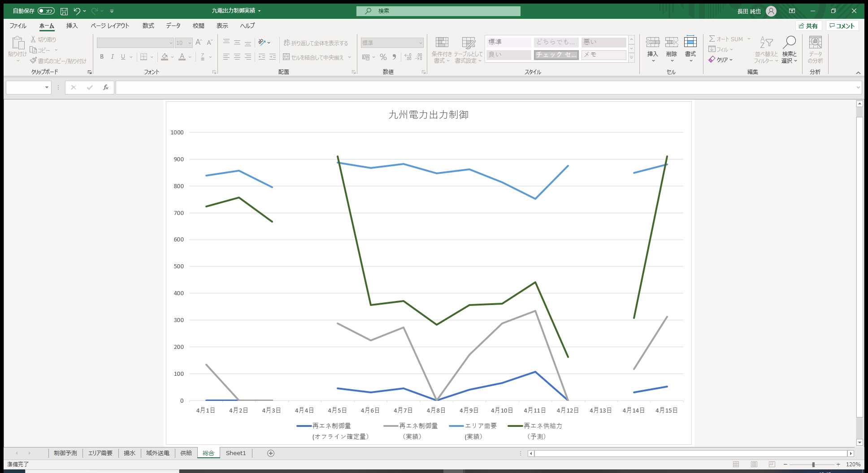This screenshot has height=473, width=868.
Task: Toggle the AutoSave switch
Action: (x=46, y=11)
